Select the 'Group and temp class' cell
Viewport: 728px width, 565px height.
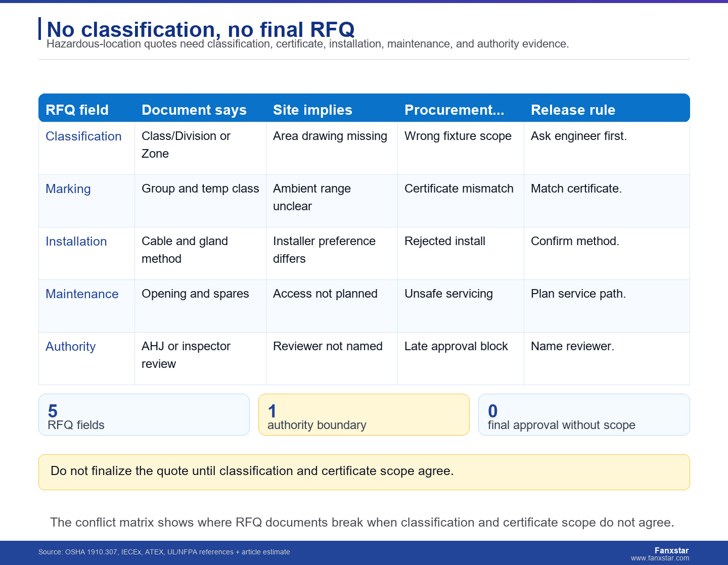click(200, 201)
